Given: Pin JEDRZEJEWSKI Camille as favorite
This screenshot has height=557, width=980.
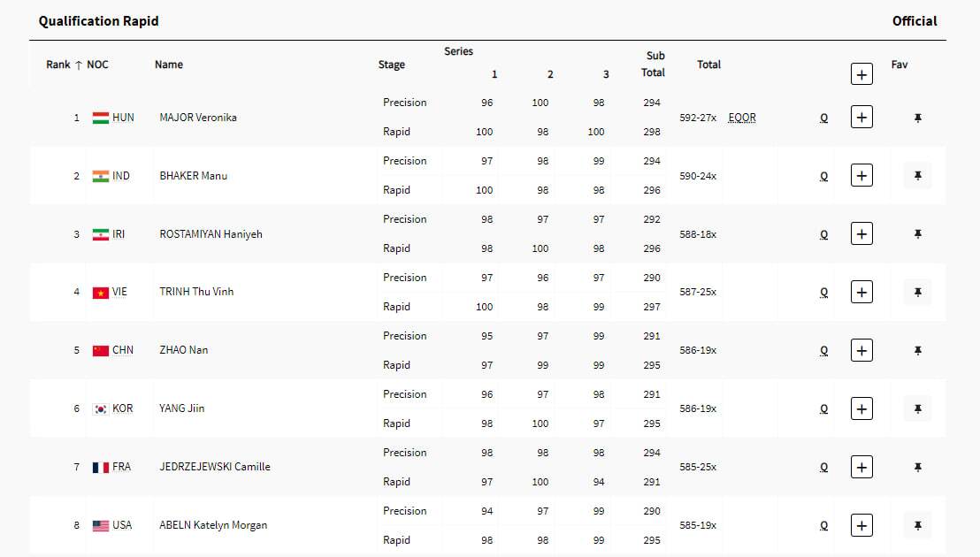Looking at the screenshot, I should tap(917, 467).
